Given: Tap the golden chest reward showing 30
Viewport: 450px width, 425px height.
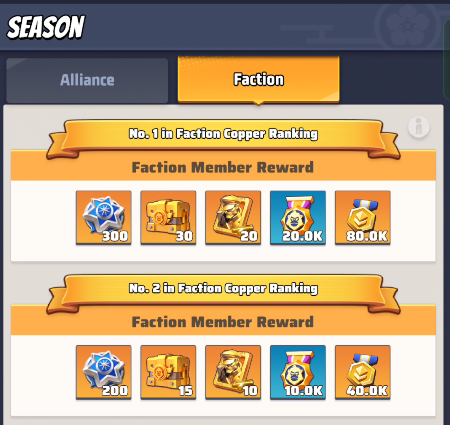Looking at the screenshot, I should pyautogui.click(x=168, y=218).
